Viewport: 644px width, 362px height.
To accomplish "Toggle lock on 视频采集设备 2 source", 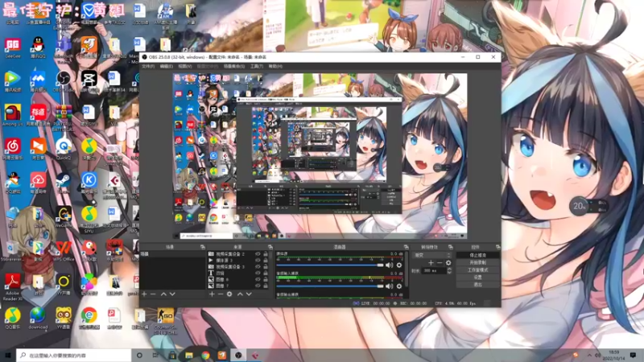I will (x=266, y=254).
